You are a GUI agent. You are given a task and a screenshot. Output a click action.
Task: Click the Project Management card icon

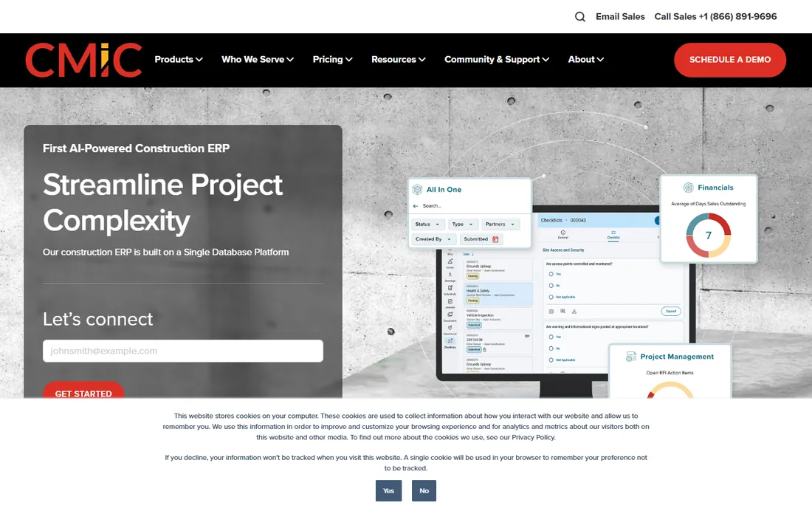(x=630, y=357)
